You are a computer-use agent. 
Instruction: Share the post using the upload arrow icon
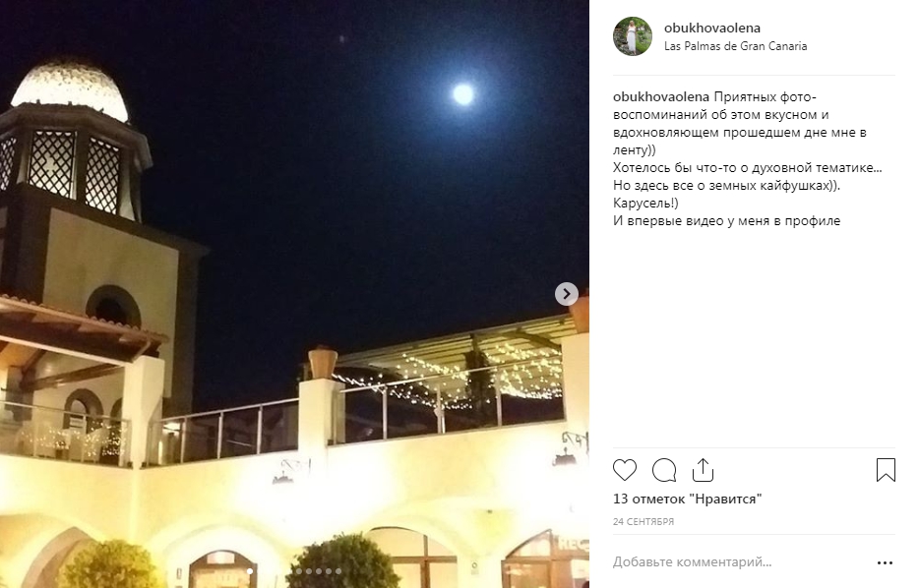(703, 470)
